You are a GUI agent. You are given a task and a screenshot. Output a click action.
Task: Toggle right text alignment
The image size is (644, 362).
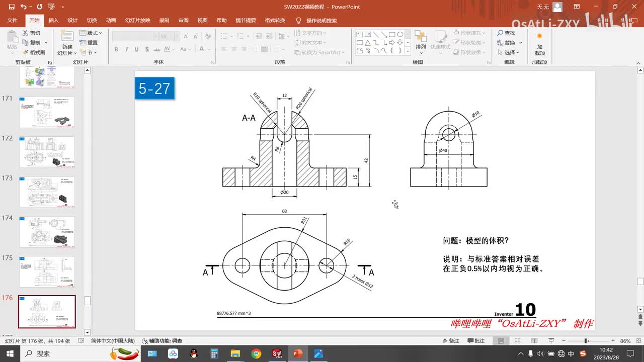tap(245, 49)
